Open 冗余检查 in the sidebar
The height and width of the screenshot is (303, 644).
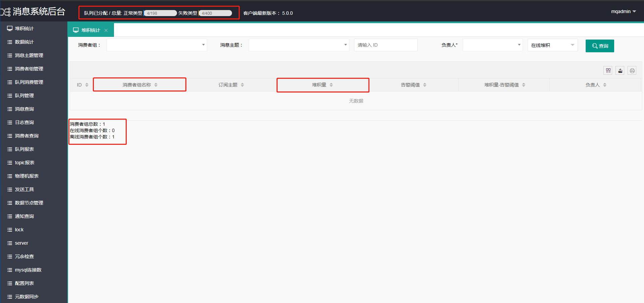pos(34,256)
